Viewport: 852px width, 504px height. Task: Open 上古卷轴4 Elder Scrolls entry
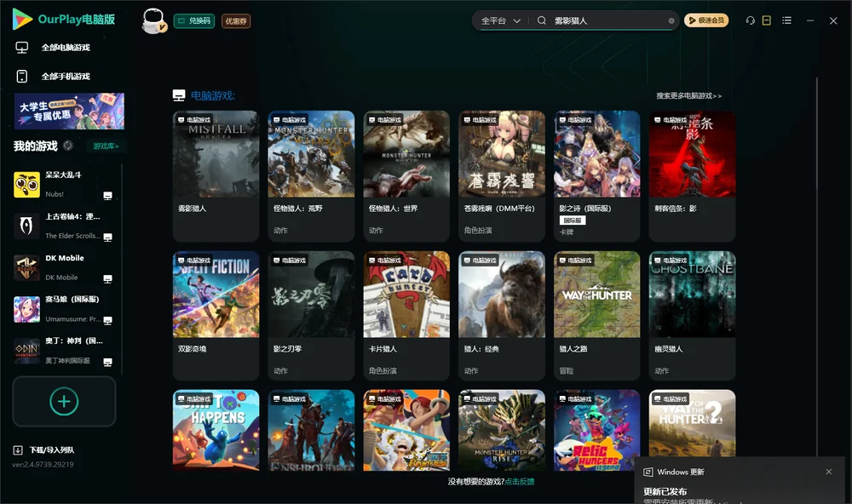pyautogui.click(x=65, y=226)
